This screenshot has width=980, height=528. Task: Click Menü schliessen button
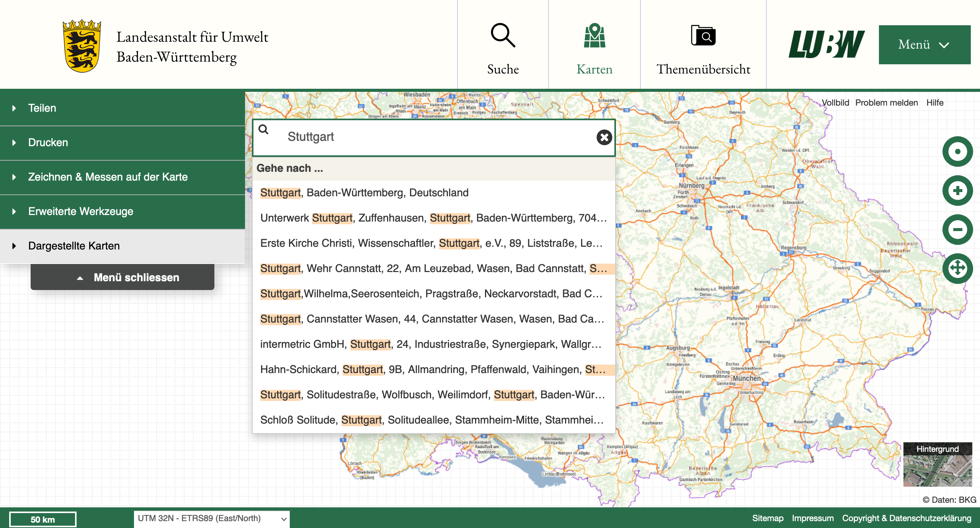pyautogui.click(x=122, y=277)
